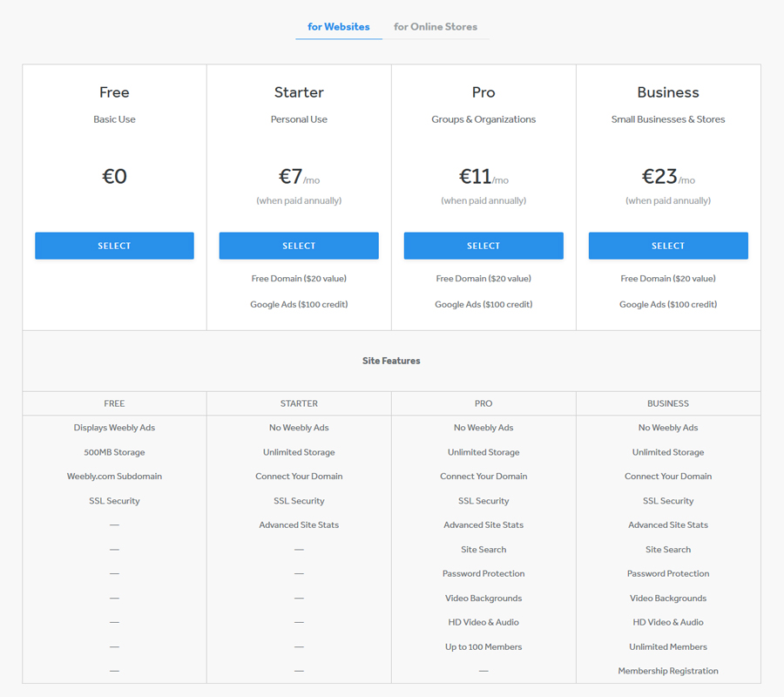The height and width of the screenshot is (697, 784).
Task: Click Unlimited Members feature
Action: 668,646
